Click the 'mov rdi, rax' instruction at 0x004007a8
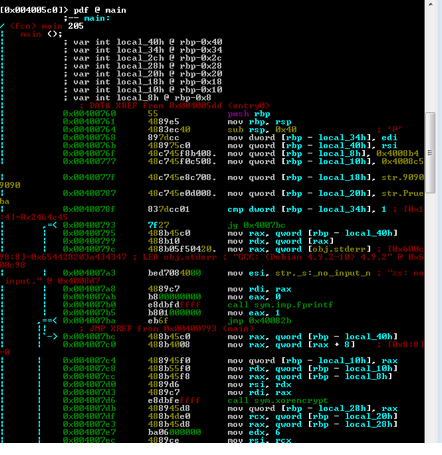The height and width of the screenshot is (455, 442). (x=260, y=289)
